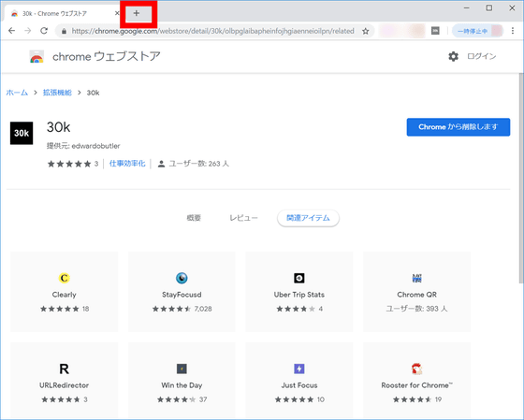Close the 30k Chrome Web Store tab
The height and width of the screenshot is (420, 524).
click(x=117, y=13)
